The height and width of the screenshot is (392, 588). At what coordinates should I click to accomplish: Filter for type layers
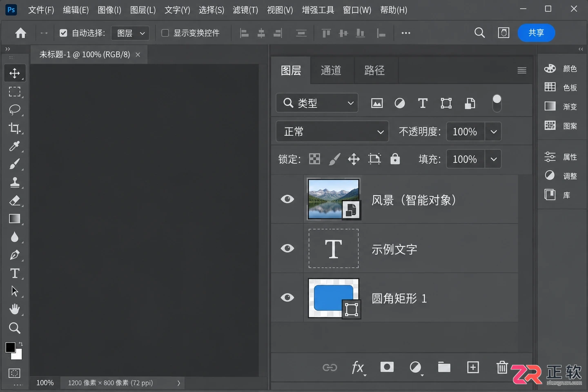[x=423, y=103]
